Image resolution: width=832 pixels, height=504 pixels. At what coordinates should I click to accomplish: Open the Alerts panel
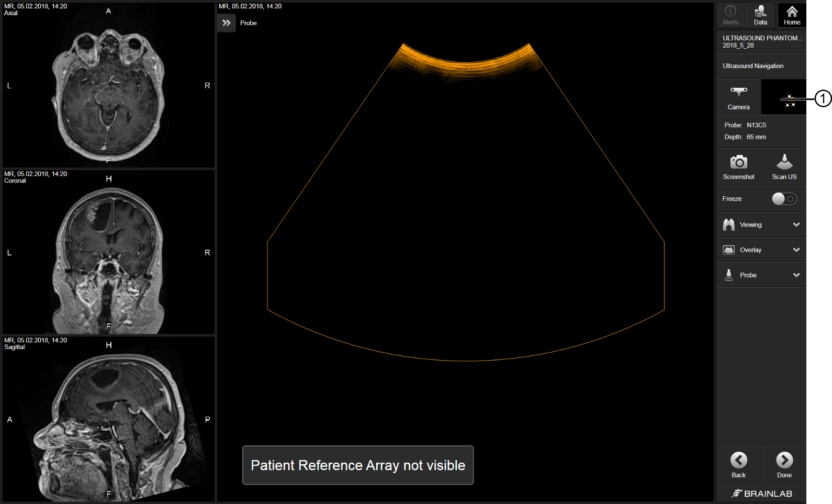pos(730,15)
